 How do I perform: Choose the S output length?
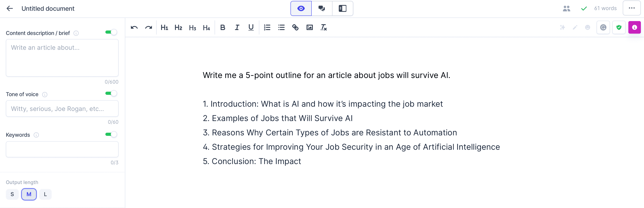12,194
